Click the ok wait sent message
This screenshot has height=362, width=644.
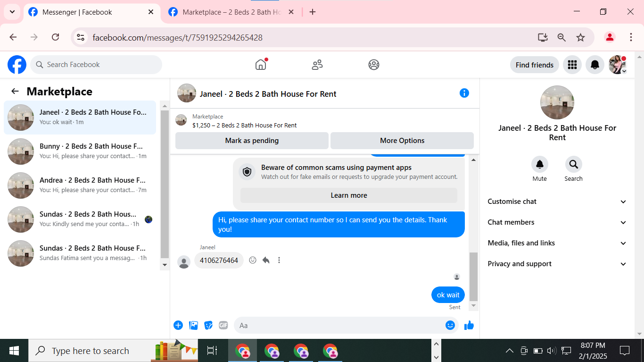[448, 295]
